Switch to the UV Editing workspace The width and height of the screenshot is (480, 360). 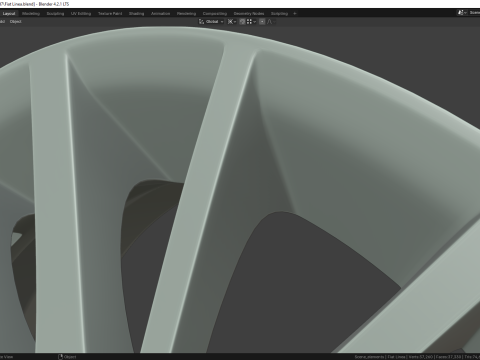[81, 14]
